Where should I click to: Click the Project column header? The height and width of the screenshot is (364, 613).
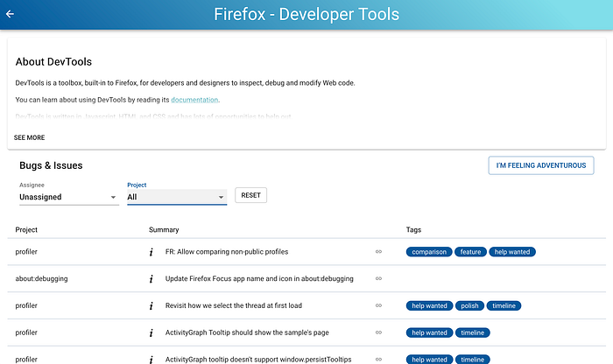tap(26, 229)
